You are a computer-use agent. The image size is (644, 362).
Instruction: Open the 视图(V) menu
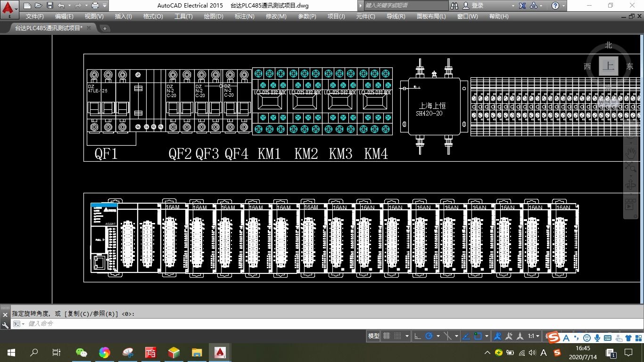pos(94,16)
